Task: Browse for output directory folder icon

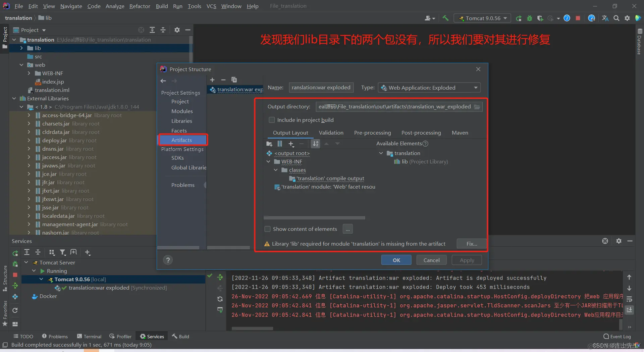Action: click(477, 107)
